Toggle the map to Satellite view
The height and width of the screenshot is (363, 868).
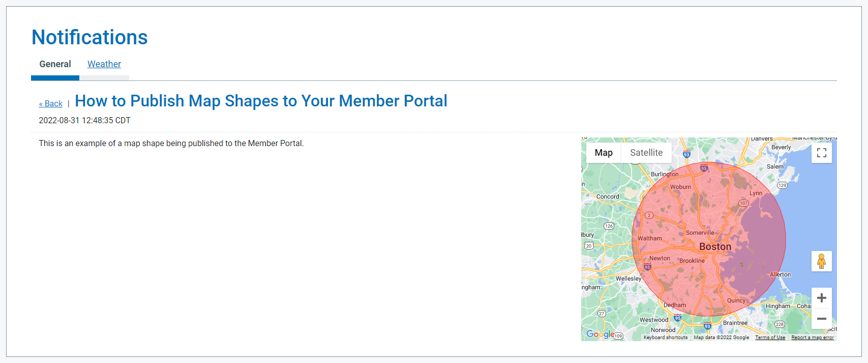(646, 152)
